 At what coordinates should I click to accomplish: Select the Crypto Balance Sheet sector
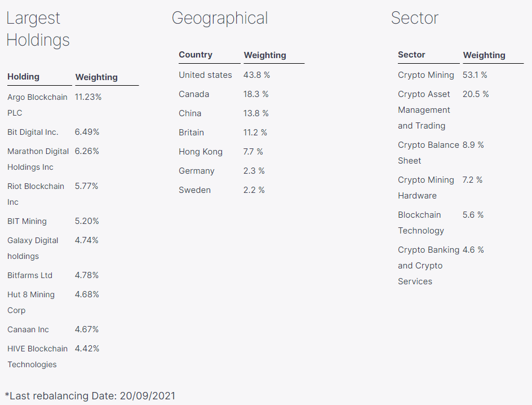pyautogui.click(x=428, y=153)
